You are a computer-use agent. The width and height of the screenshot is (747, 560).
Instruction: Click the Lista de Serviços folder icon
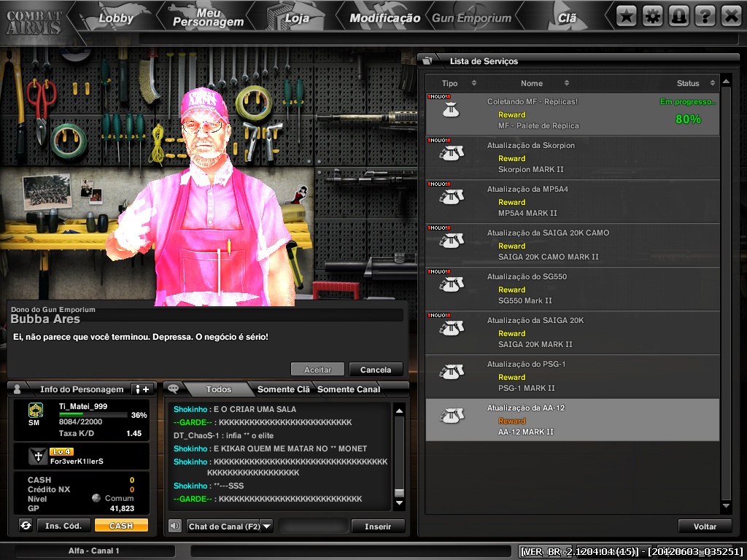tap(427, 61)
